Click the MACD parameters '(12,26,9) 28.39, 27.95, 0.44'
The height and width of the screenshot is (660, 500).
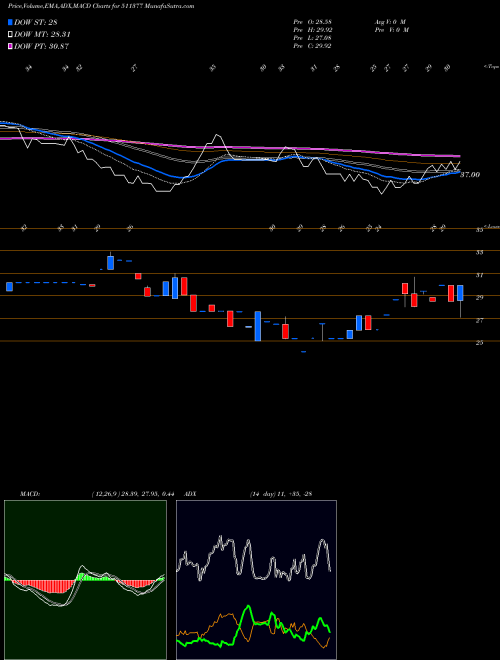[134, 494]
